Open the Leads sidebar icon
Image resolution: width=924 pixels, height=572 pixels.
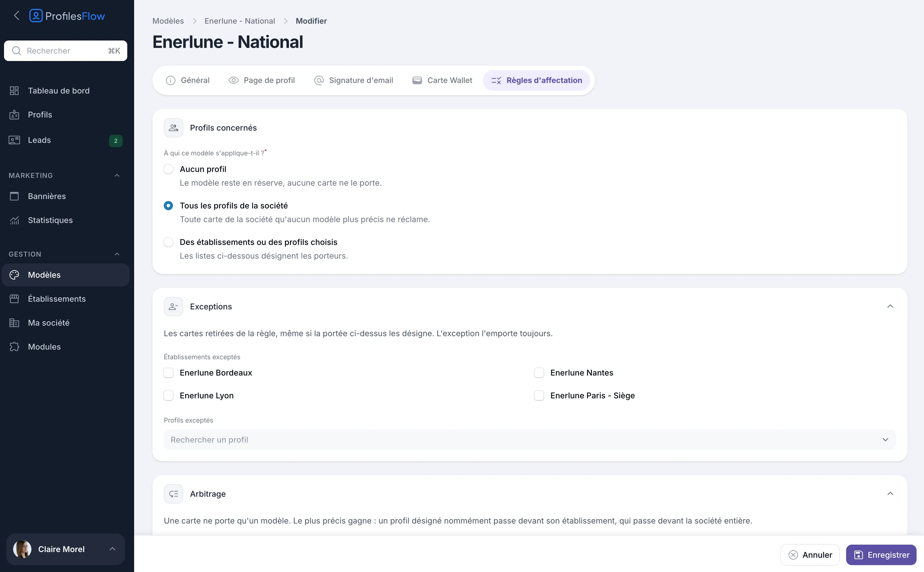(x=14, y=140)
